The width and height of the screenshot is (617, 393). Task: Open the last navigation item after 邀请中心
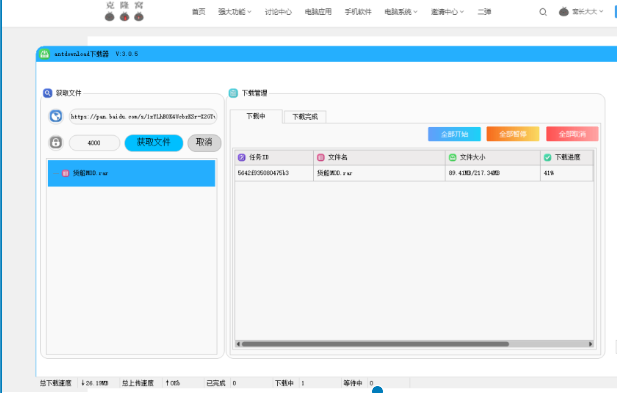[x=484, y=12]
